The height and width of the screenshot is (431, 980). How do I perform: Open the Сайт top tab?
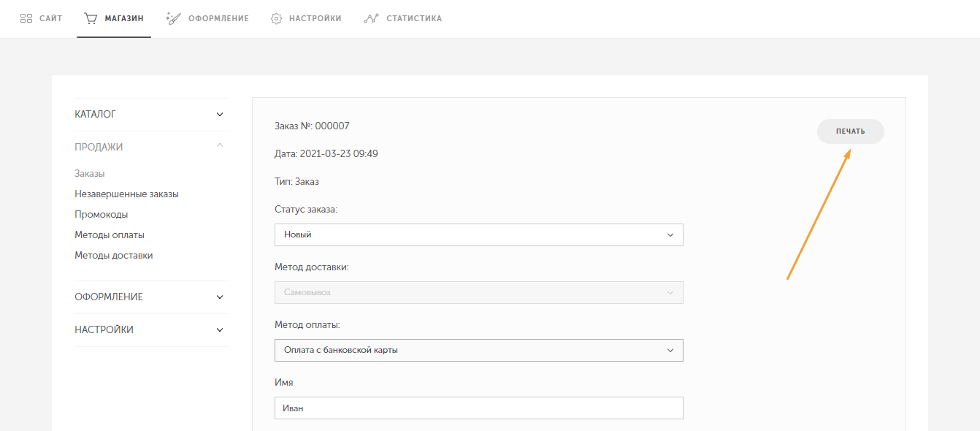pyautogui.click(x=41, y=18)
